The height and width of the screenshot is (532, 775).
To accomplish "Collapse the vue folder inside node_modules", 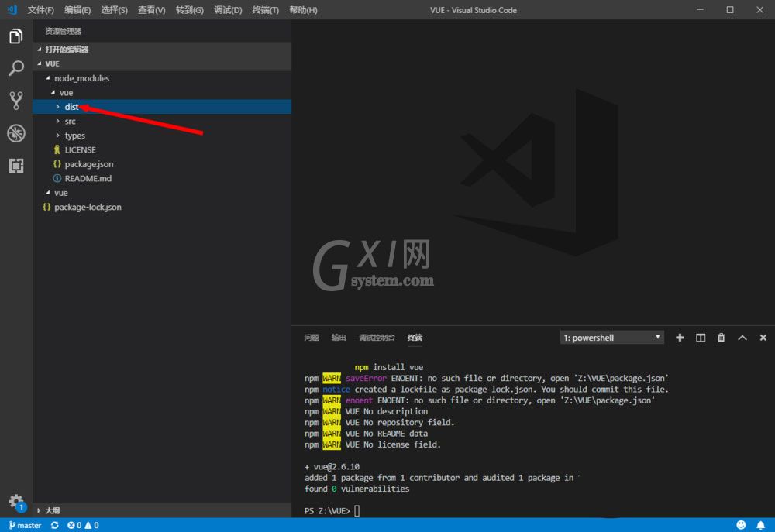I will click(162, 92).
